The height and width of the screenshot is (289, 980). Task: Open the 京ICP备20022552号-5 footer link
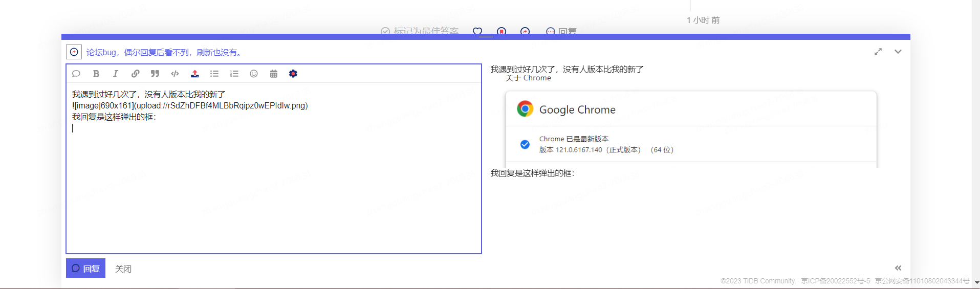pos(836,281)
